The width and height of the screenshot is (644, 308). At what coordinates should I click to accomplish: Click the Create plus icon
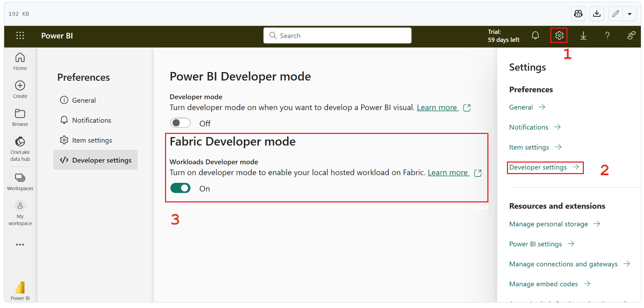tap(20, 86)
